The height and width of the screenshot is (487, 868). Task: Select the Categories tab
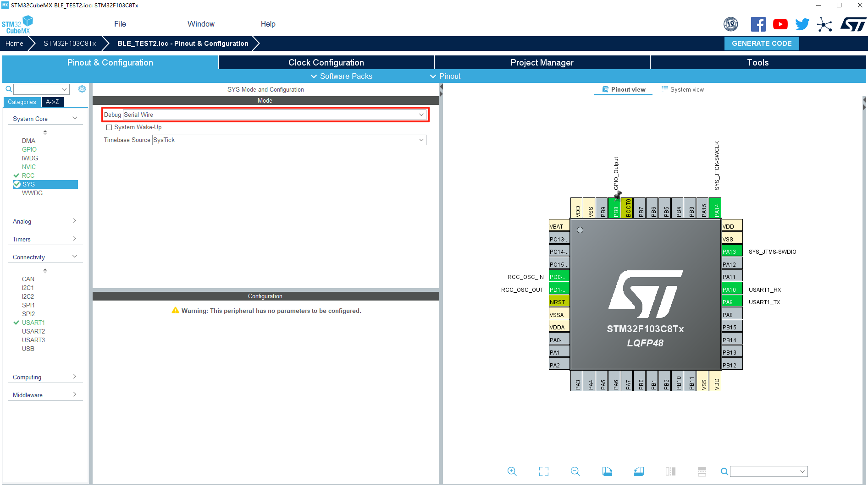[x=22, y=102]
